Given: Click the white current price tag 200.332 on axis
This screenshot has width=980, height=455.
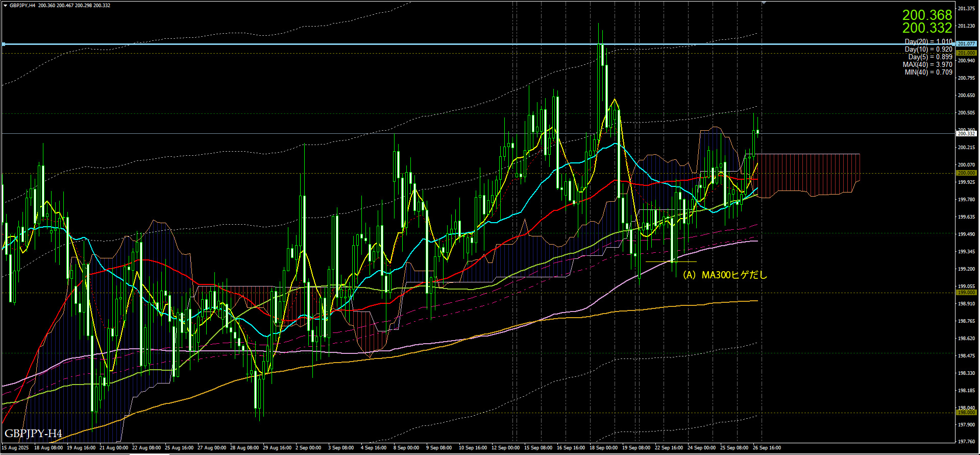Looking at the screenshot, I should click(x=966, y=133).
